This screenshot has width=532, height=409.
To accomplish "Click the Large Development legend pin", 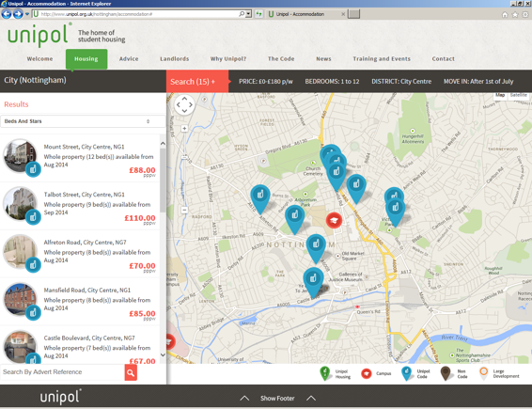I will coord(484,373).
